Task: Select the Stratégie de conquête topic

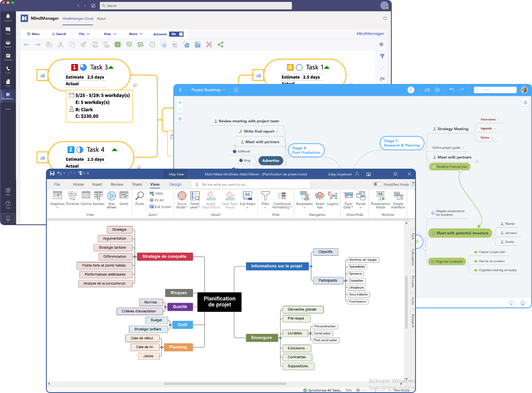Action: click(164, 256)
